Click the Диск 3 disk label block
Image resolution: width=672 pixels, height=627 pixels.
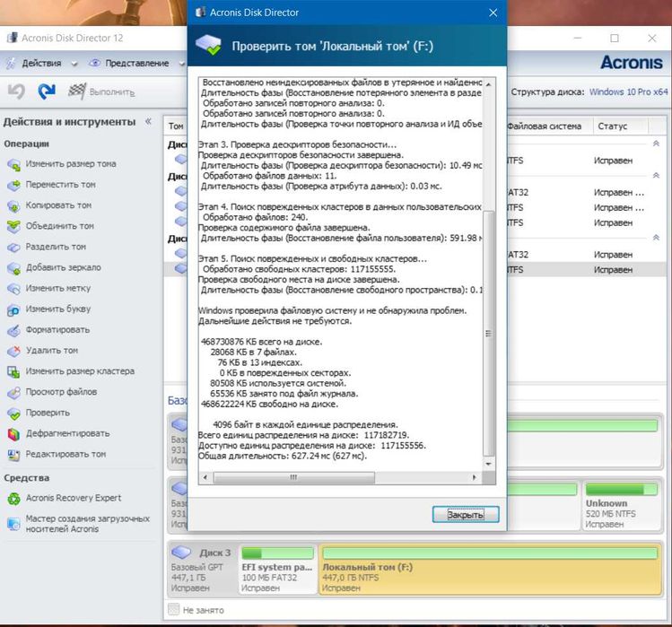[x=202, y=570]
